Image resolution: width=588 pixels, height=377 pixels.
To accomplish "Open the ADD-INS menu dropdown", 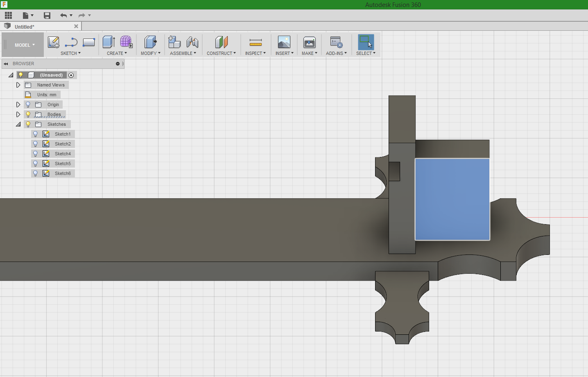I will (x=337, y=53).
